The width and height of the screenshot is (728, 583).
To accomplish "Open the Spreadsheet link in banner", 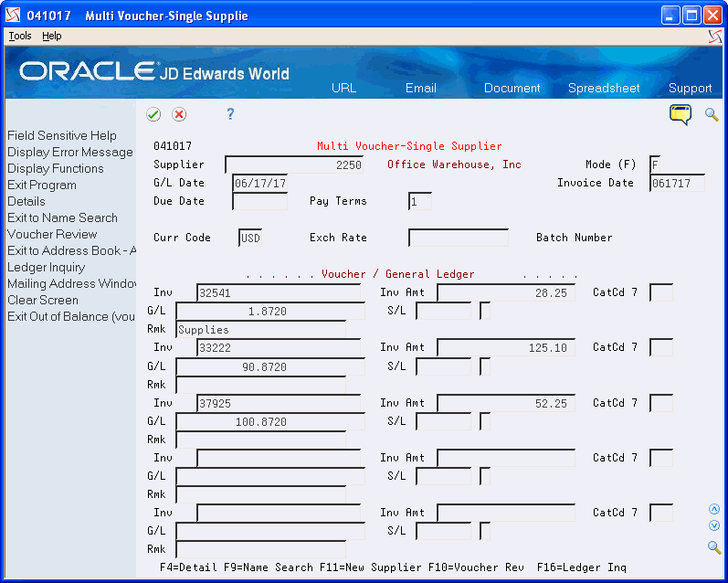I will tap(604, 88).
